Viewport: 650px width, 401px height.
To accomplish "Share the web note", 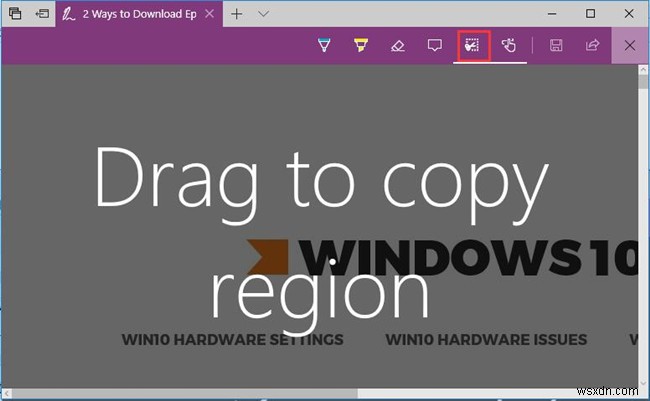I will point(593,45).
